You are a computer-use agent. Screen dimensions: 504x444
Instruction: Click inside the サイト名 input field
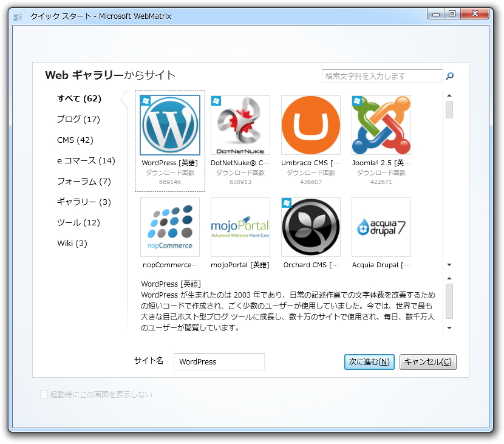pos(219,361)
